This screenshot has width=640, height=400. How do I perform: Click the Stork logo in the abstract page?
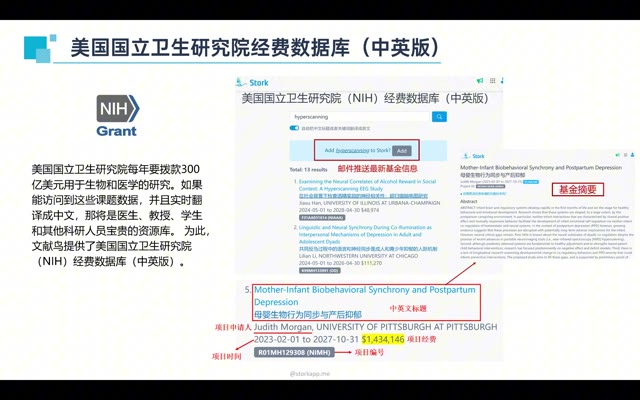coord(474,156)
